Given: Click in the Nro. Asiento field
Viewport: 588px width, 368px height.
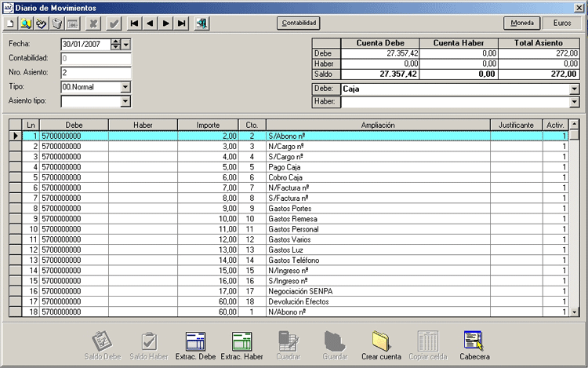Looking at the screenshot, I should click(95, 73).
